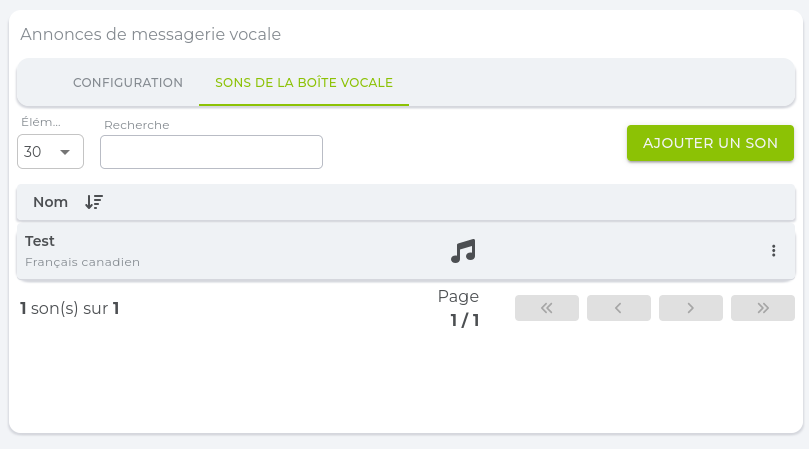Click the Nom column header

coord(50,202)
